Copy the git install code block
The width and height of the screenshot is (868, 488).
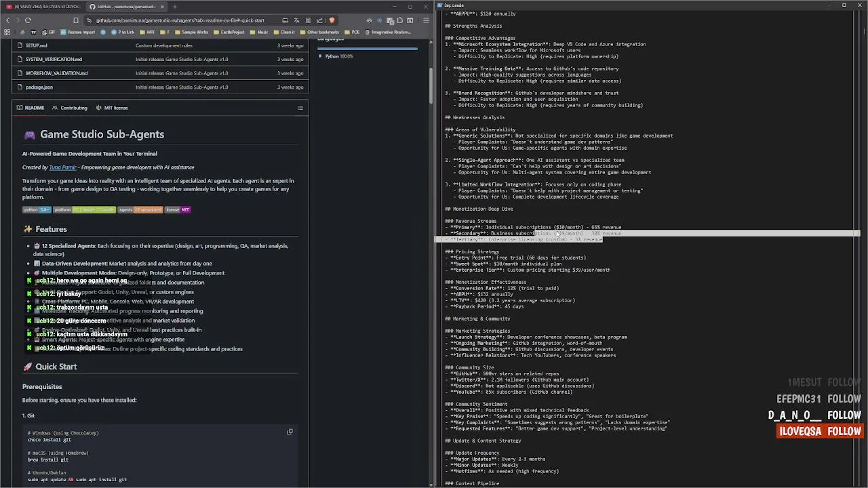point(290,432)
